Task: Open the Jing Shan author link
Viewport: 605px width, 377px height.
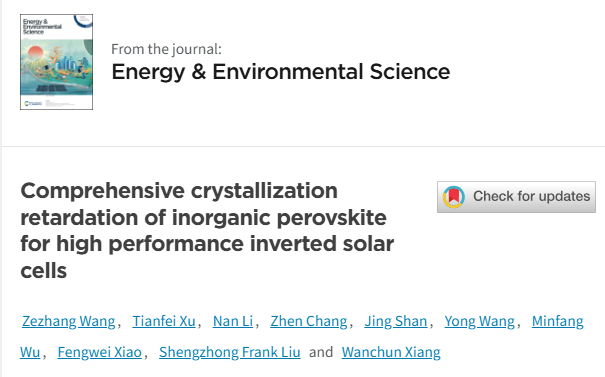Action: click(395, 321)
